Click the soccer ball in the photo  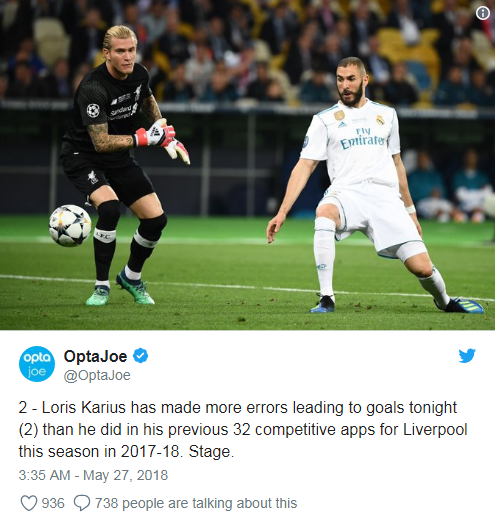[x=70, y=226]
